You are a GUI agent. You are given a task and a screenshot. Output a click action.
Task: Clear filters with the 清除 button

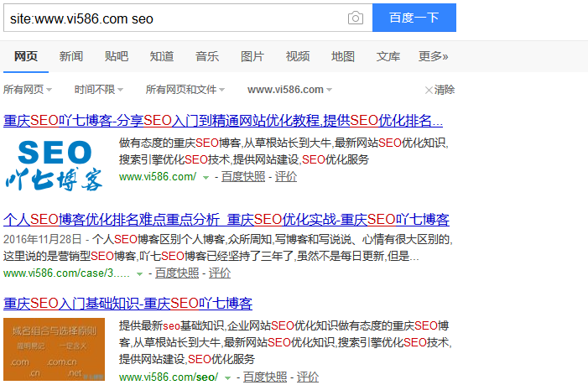(x=440, y=90)
